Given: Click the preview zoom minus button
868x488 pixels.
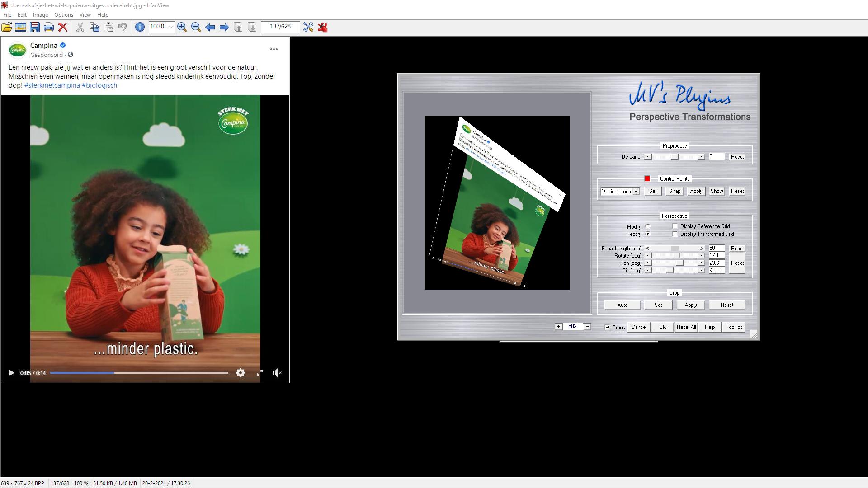Looking at the screenshot, I should (587, 327).
